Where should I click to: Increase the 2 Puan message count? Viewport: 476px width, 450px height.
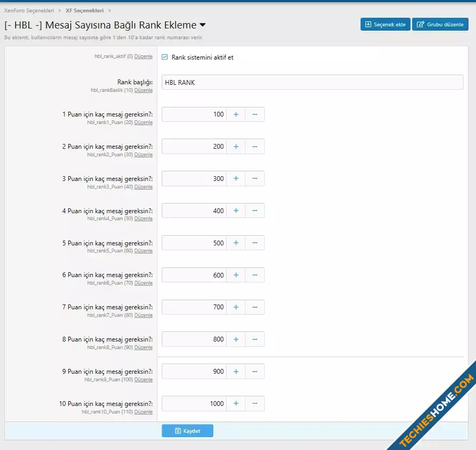point(236,147)
